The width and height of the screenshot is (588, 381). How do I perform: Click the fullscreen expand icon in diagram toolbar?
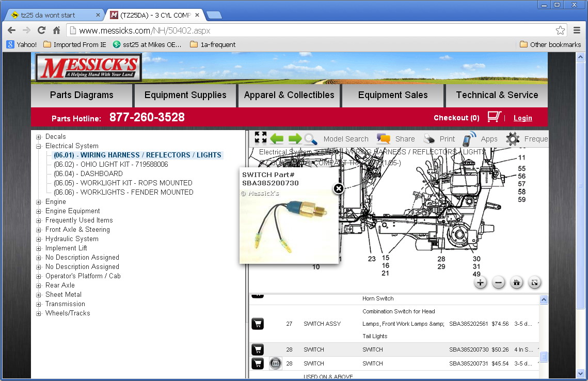pos(261,138)
